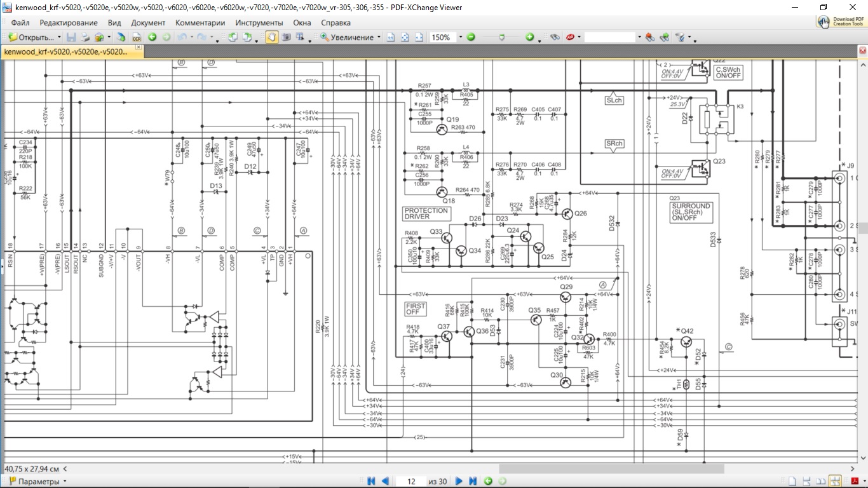Click the zoom slider handle

point(501,37)
